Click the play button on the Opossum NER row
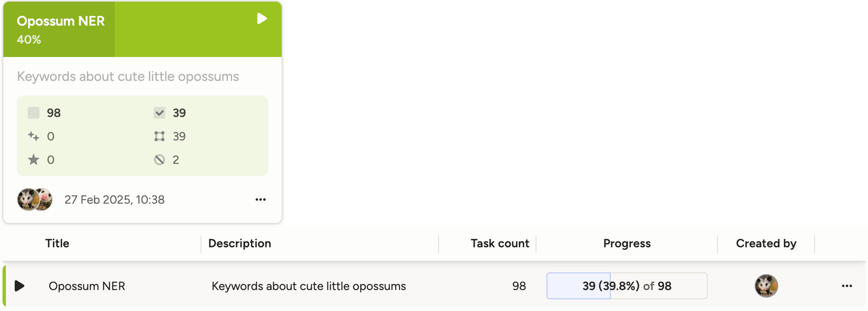This screenshot has width=868, height=311. click(19, 286)
